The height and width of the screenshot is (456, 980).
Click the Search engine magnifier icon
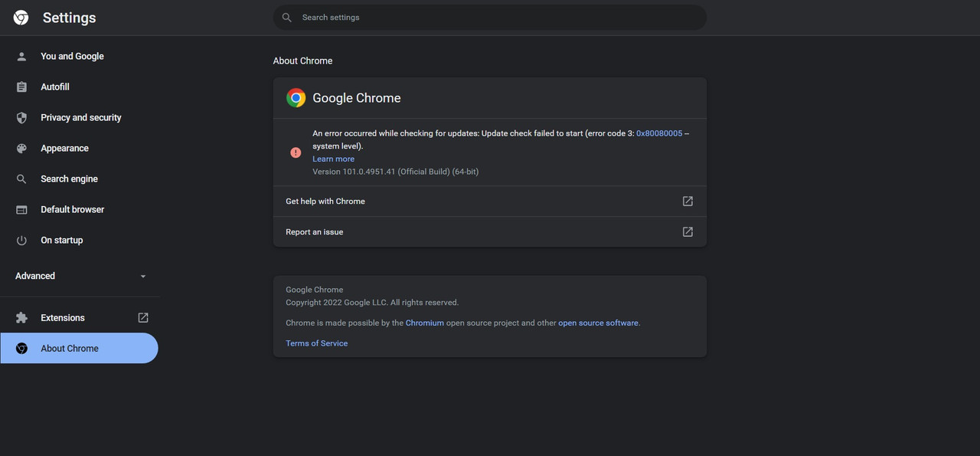coord(21,179)
